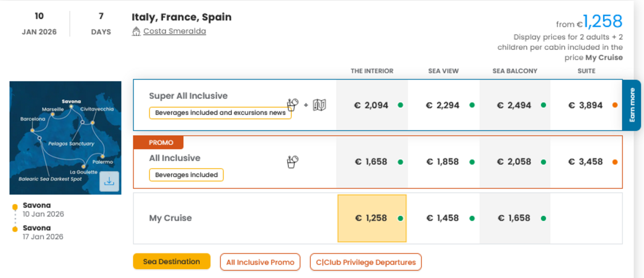Click the ship icon beside Costa Smeralda
This screenshot has width=644, height=278.
click(136, 31)
